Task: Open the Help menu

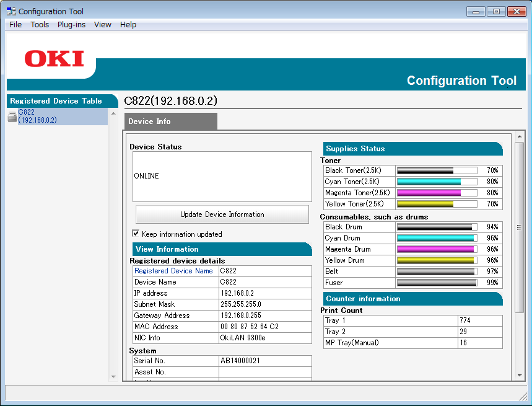Action: 128,25
